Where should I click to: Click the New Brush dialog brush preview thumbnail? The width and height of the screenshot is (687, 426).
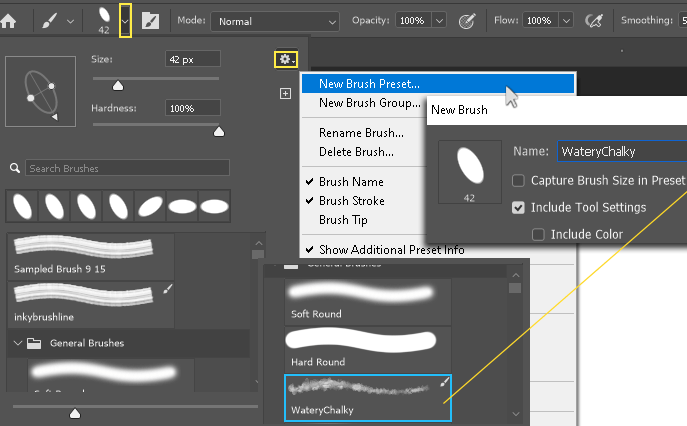point(470,172)
